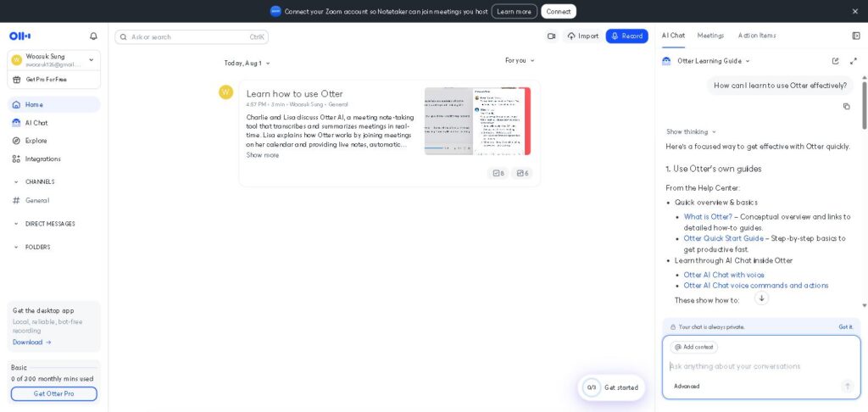Viewport: 868px width, 412px height.
Task: Click the Get Otter Pro button
Action: point(53,393)
